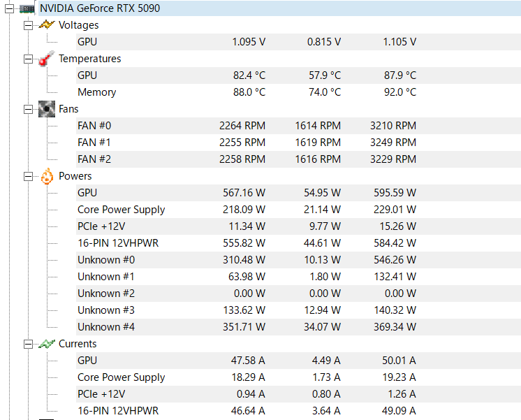This screenshot has width=521, height=420.
Task: Click 16-PIN 12VHPWR power 555.82 W
Action: pyautogui.click(x=244, y=243)
